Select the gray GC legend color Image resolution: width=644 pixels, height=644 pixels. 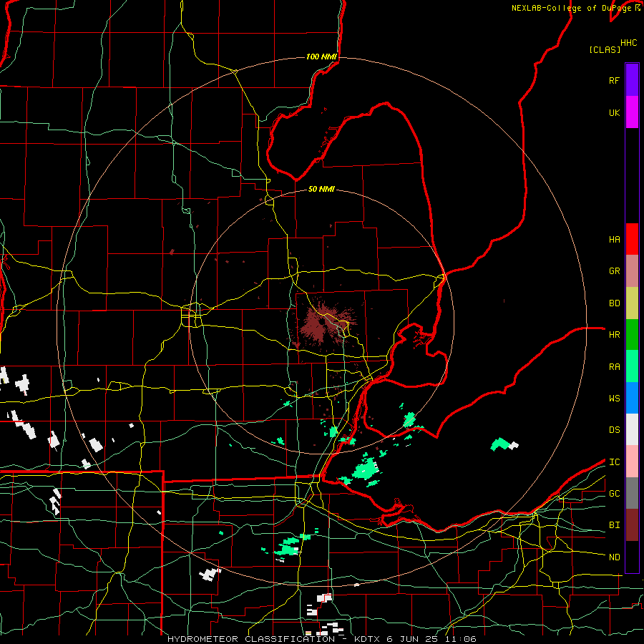click(632, 493)
